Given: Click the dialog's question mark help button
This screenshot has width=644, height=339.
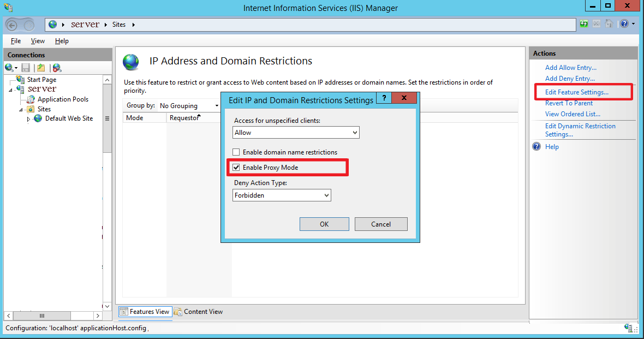Looking at the screenshot, I should click(x=384, y=97).
